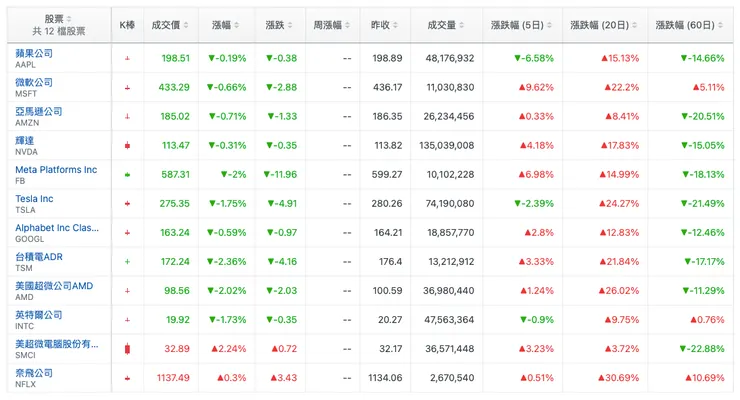Open 輝達 stock page
Screen dimensions: 740x400
(x=25, y=141)
